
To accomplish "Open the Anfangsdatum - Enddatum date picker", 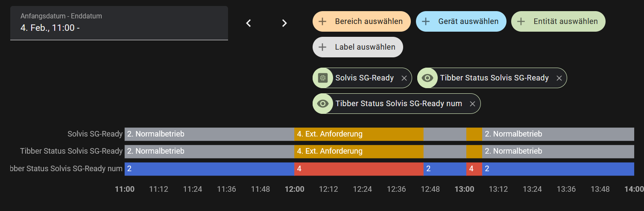I will (119, 23).
